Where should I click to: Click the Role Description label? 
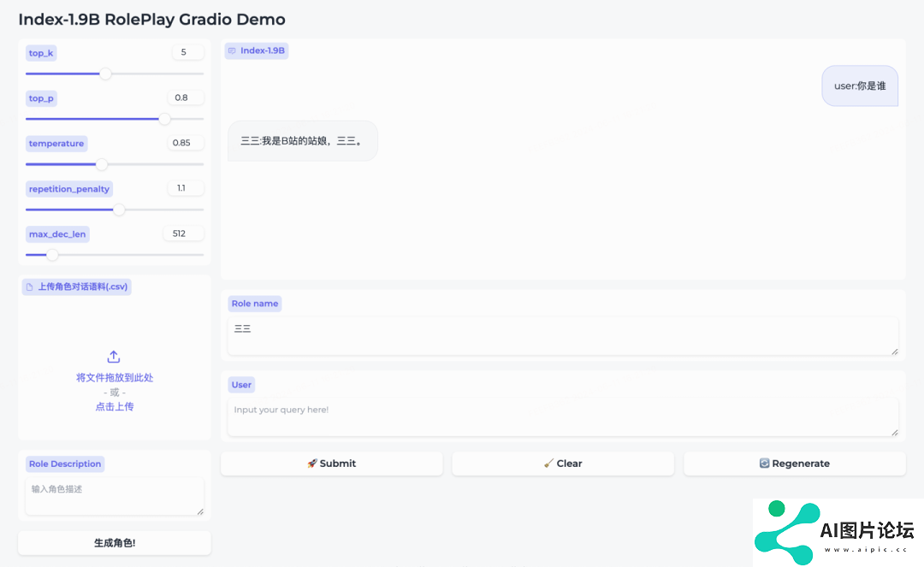coord(65,464)
